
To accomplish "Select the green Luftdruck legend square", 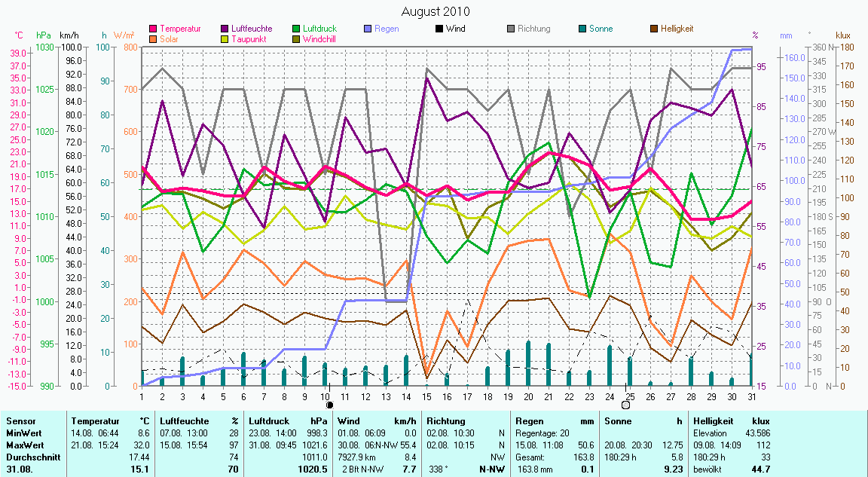I will (297, 29).
